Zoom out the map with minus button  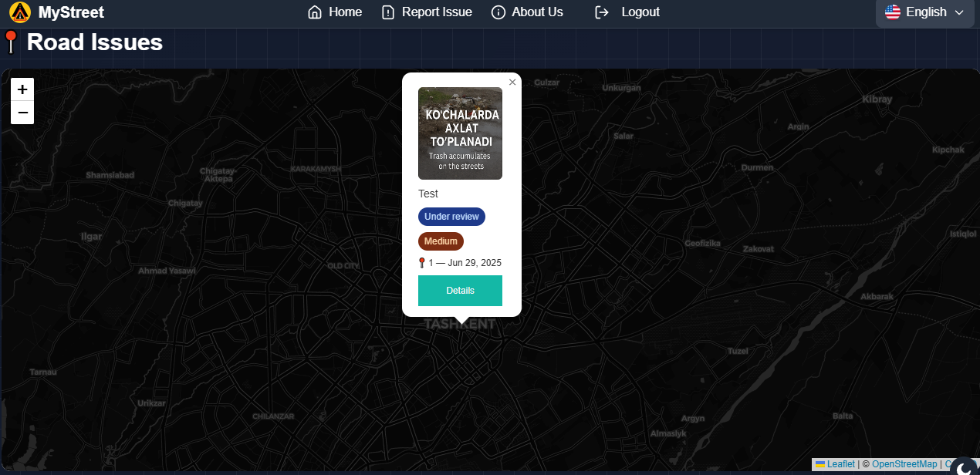tap(22, 113)
